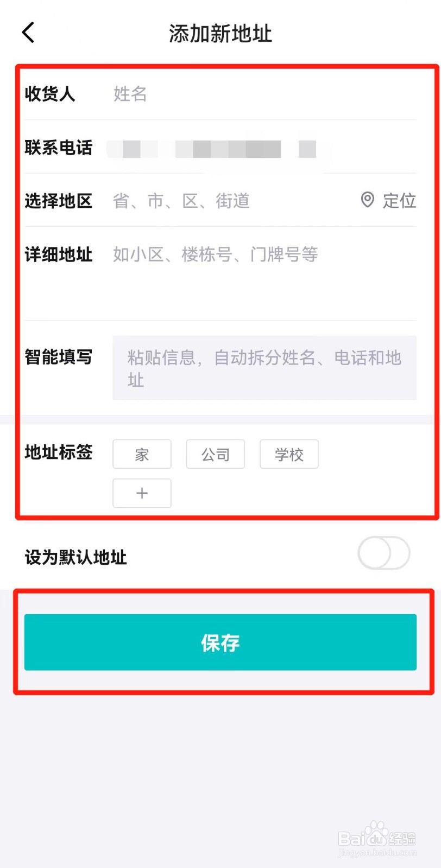441x868 pixels.
Task: Focus the 详细地址 detailed address field
Action: 264,273
